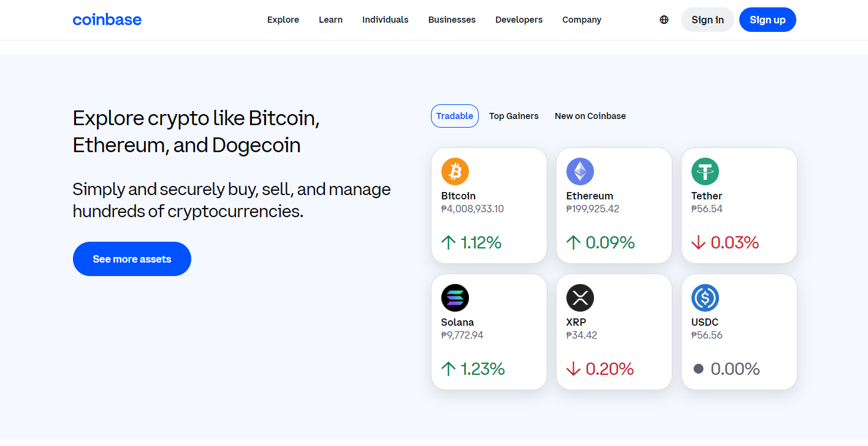This screenshot has width=868, height=446.
Task: Show the New on Coinbase tab
Action: [x=590, y=116]
